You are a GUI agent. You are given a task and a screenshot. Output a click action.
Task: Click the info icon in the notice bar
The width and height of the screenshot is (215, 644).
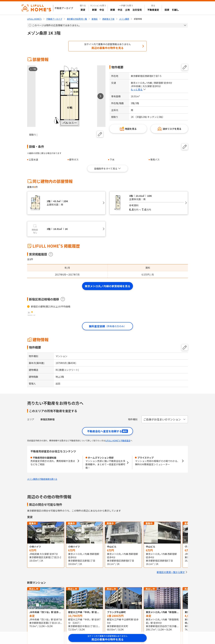(x=30, y=25)
